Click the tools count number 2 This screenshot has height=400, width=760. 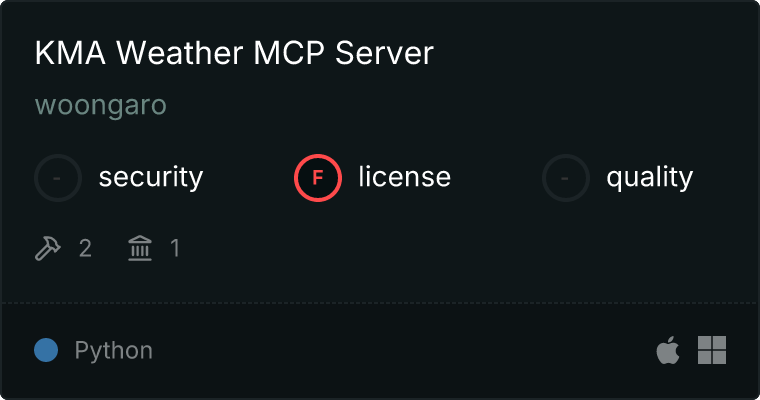(x=85, y=249)
